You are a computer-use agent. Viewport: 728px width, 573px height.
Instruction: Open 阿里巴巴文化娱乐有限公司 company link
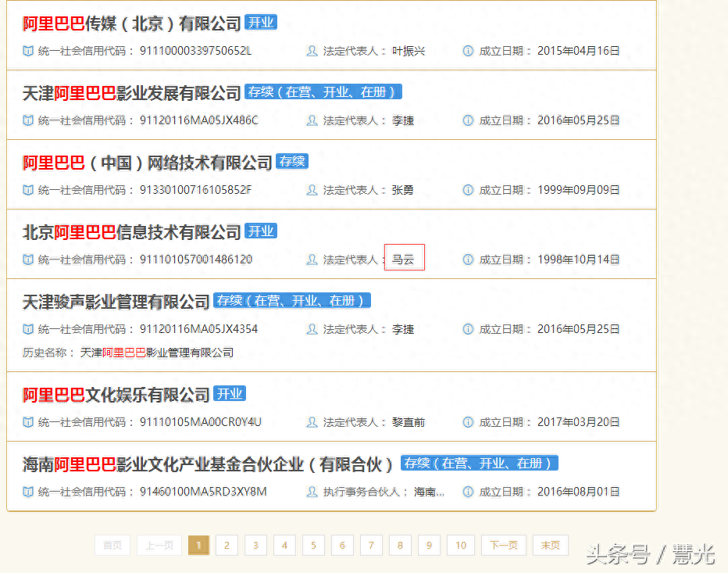[x=116, y=395]
